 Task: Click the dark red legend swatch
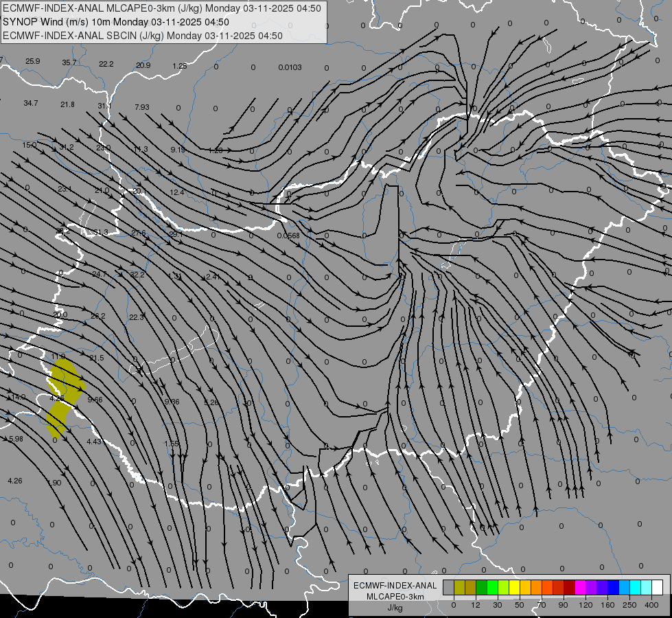pyautogui.click(x=570, y=588)
